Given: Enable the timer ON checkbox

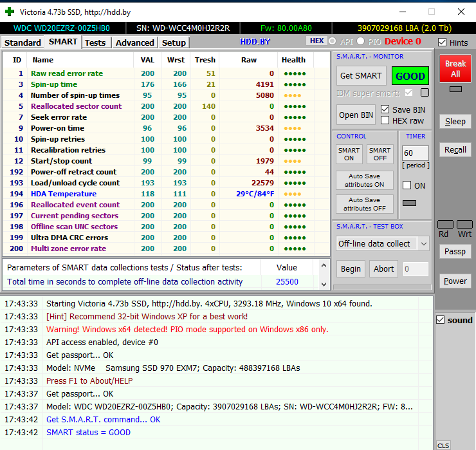Looking at the screenshot, I should (407, 185).
